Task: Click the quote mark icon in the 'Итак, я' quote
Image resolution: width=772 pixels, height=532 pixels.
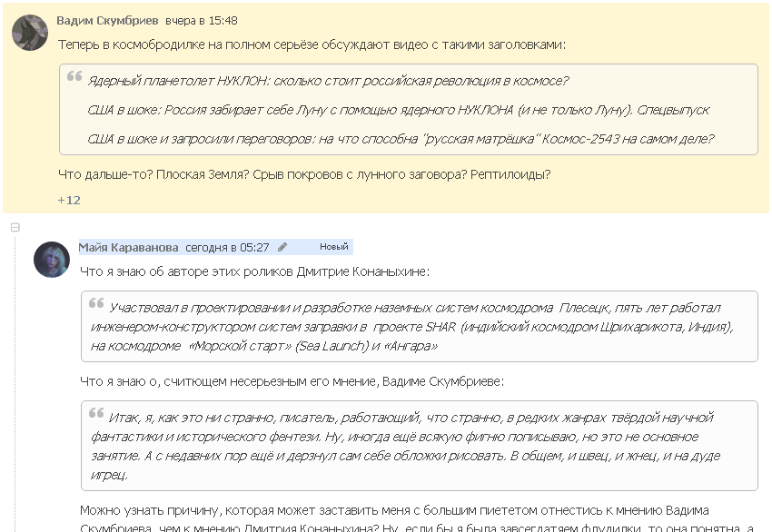Action: (96, 415)
